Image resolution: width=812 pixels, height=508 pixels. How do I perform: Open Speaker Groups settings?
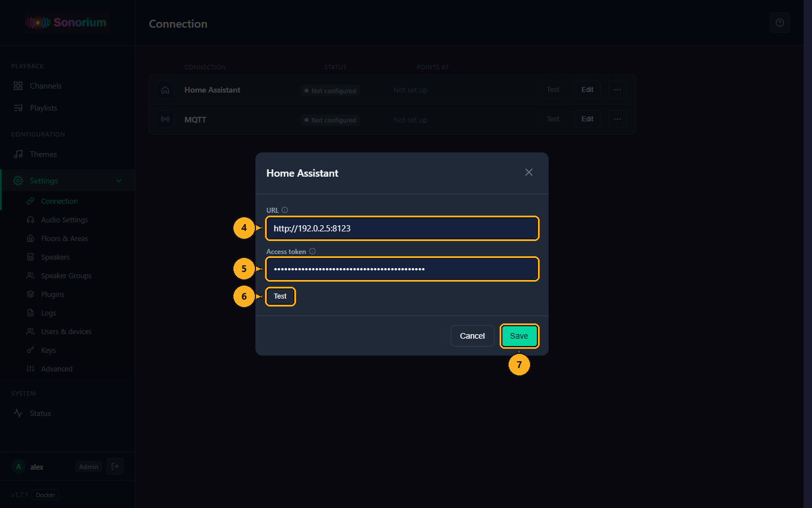67,275
